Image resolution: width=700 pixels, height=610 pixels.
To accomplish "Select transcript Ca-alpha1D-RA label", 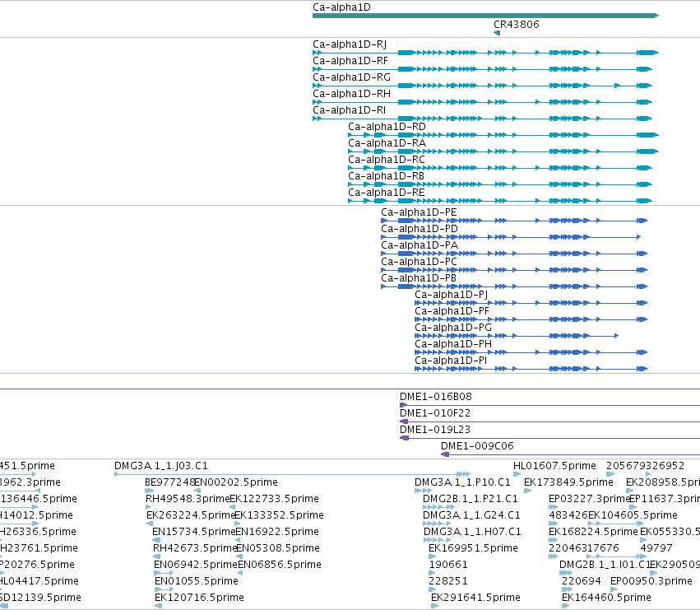I will pyautogui.click(x=387, y=143).
